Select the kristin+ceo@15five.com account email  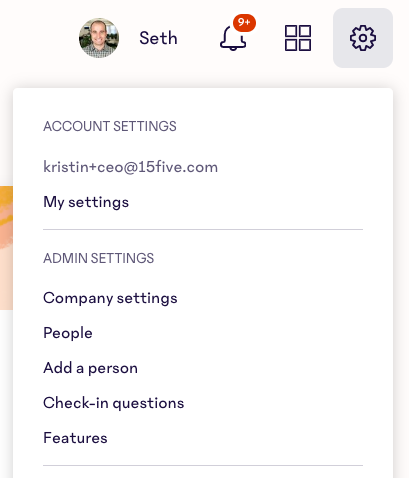[x=130, y=167]
